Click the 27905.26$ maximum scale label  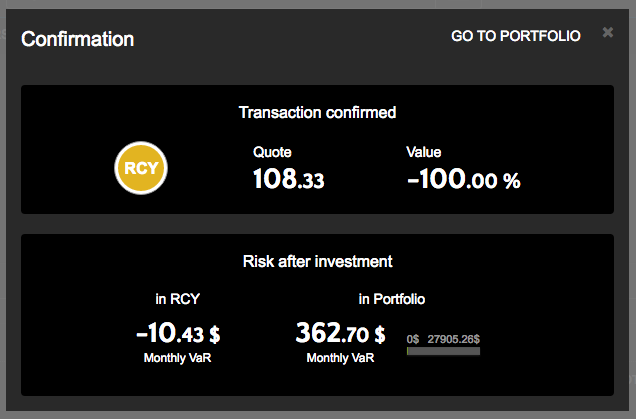(x=453, y=339)
